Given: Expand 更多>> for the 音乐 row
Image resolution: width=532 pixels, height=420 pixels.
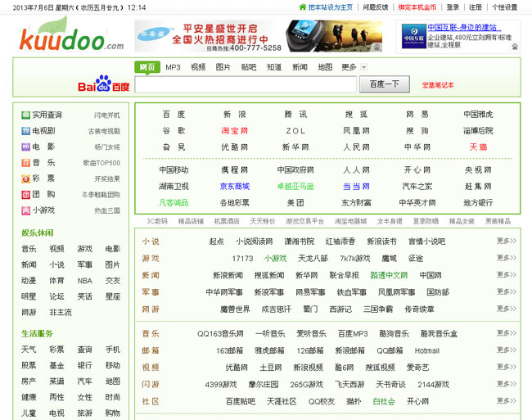Looking at the screenshot, I should [x=506, y=333].
